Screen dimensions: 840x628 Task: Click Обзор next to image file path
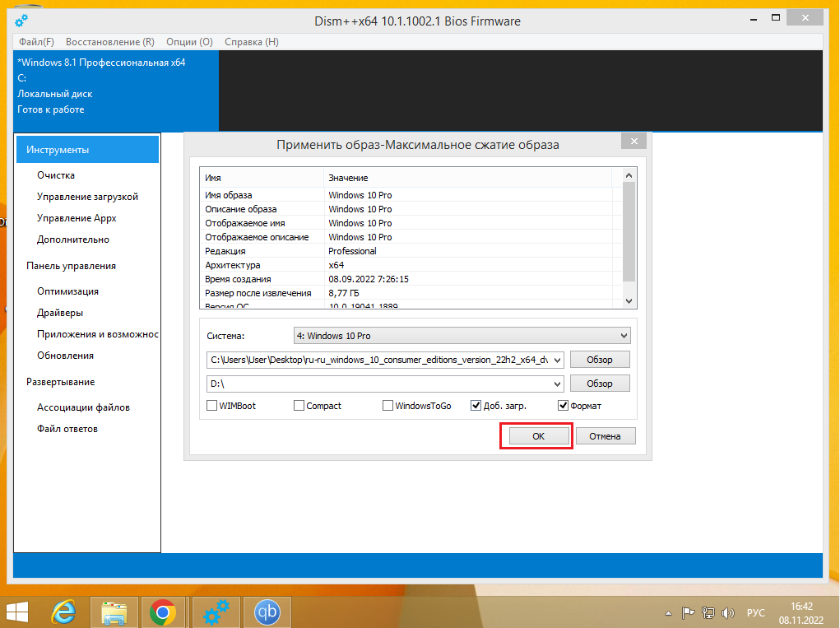coord(600,360)
